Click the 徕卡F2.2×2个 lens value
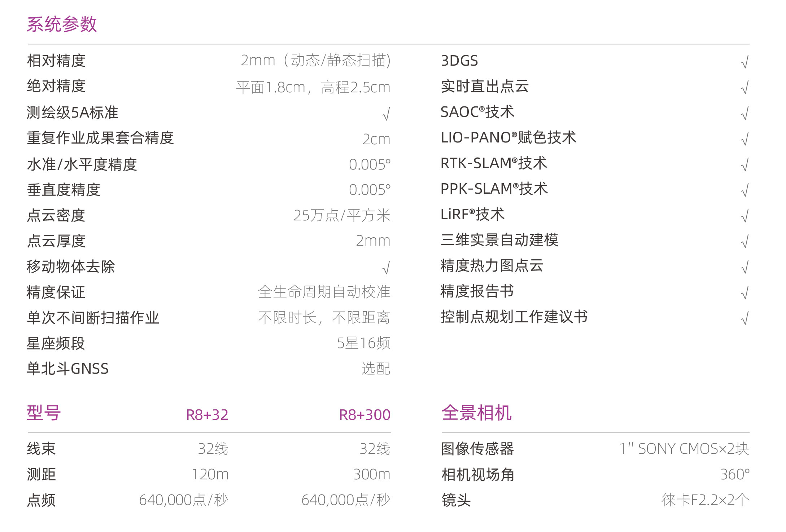This screenshot has width=786, height=532. click(706, 500)
